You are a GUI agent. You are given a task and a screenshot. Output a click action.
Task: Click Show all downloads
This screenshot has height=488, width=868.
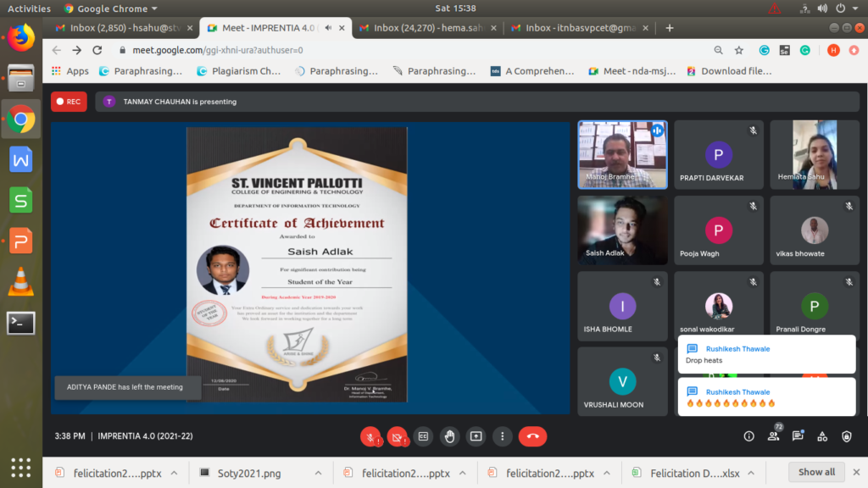(x=816, y=472)
